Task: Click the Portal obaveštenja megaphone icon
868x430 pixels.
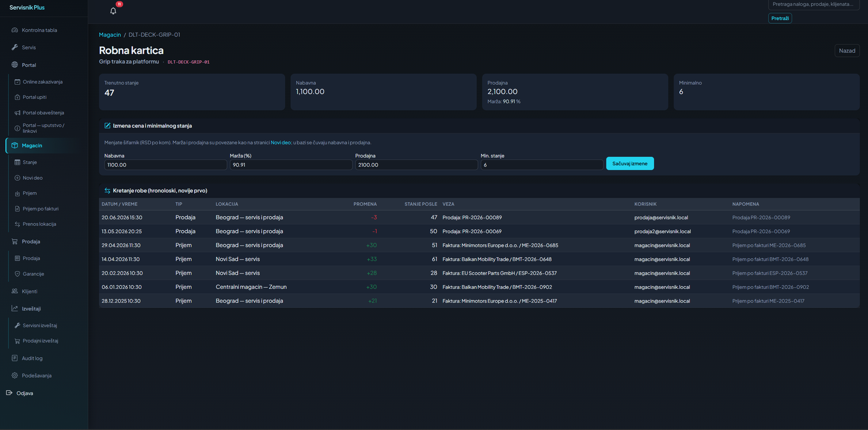Action: tap(17, 113)
